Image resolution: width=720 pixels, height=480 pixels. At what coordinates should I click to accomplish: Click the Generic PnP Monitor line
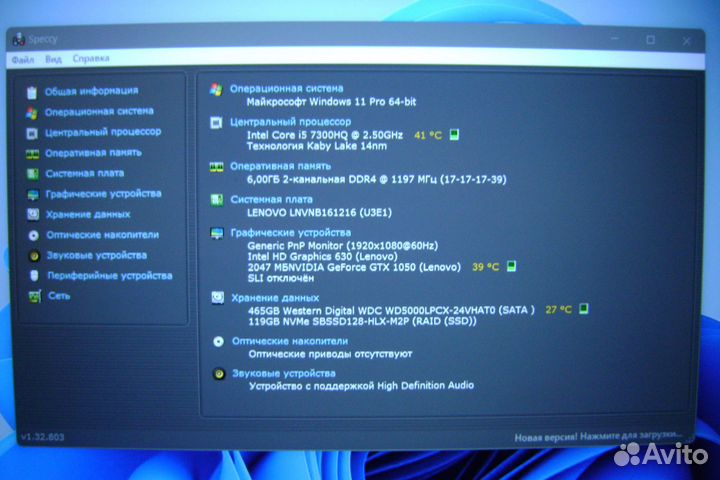tap(343, 246)
